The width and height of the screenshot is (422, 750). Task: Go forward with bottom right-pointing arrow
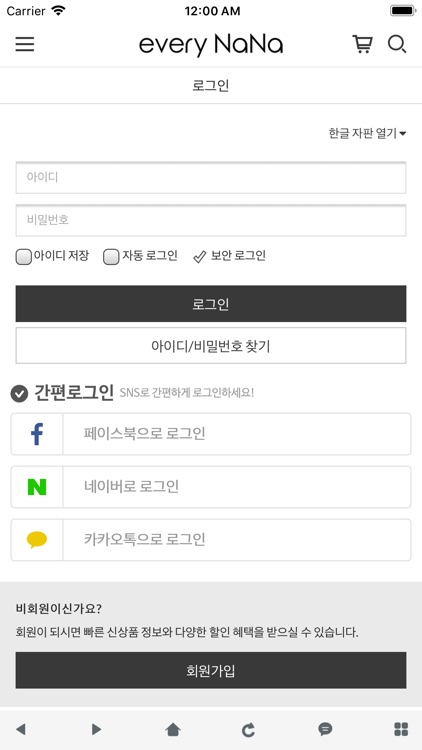[96, 729]
